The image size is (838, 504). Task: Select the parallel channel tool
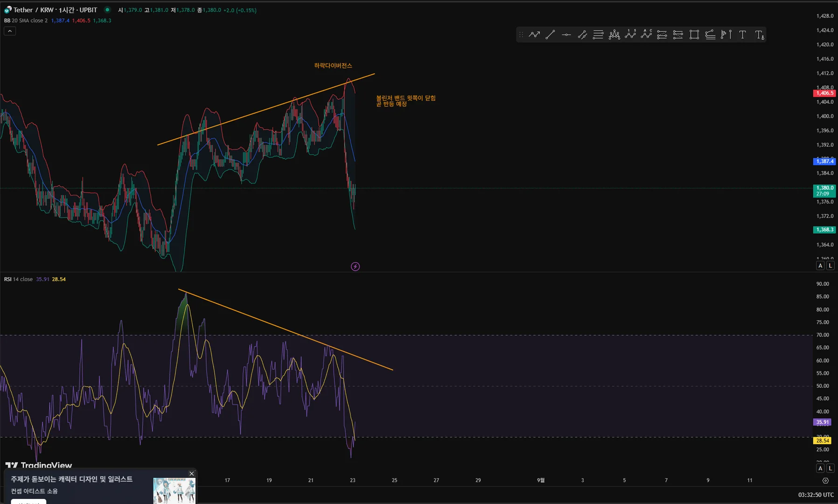(582, 35)
